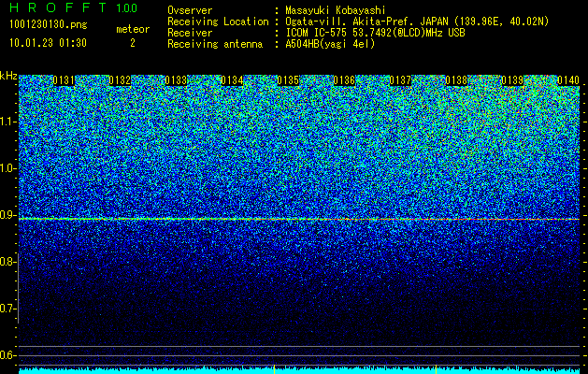Screen dimensions: 588x374
Task: Click the 0.6 frequency axis label
Action: point(8,355)
